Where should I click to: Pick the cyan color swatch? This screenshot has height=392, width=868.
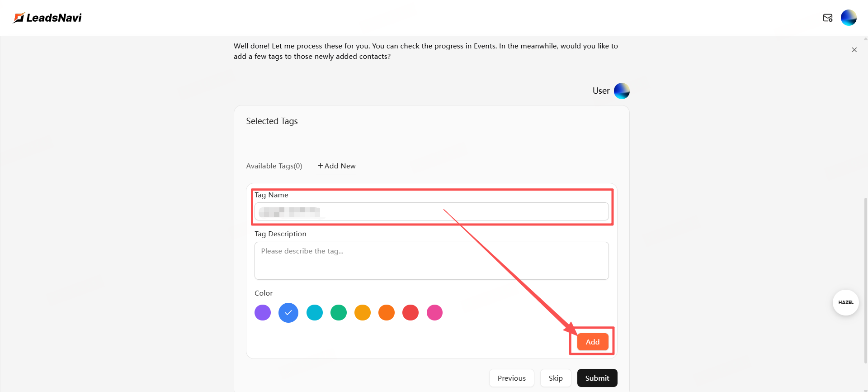click(315, 312)
